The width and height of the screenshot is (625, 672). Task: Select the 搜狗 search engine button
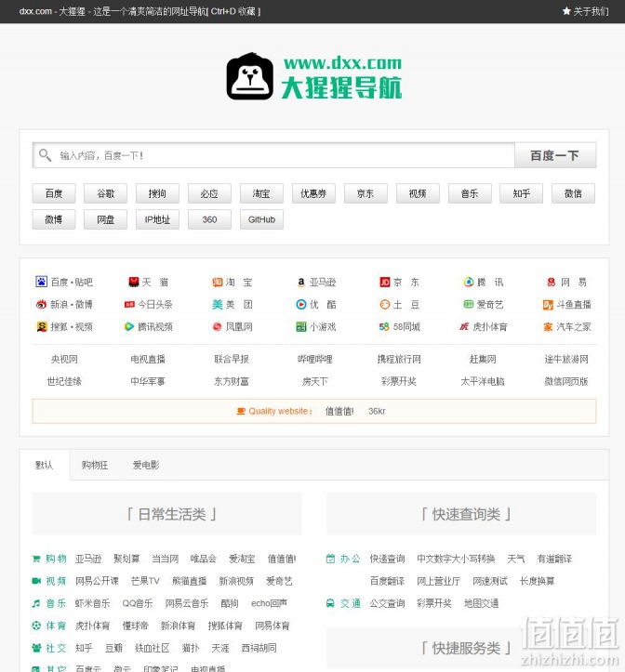[x=157, y=193]
